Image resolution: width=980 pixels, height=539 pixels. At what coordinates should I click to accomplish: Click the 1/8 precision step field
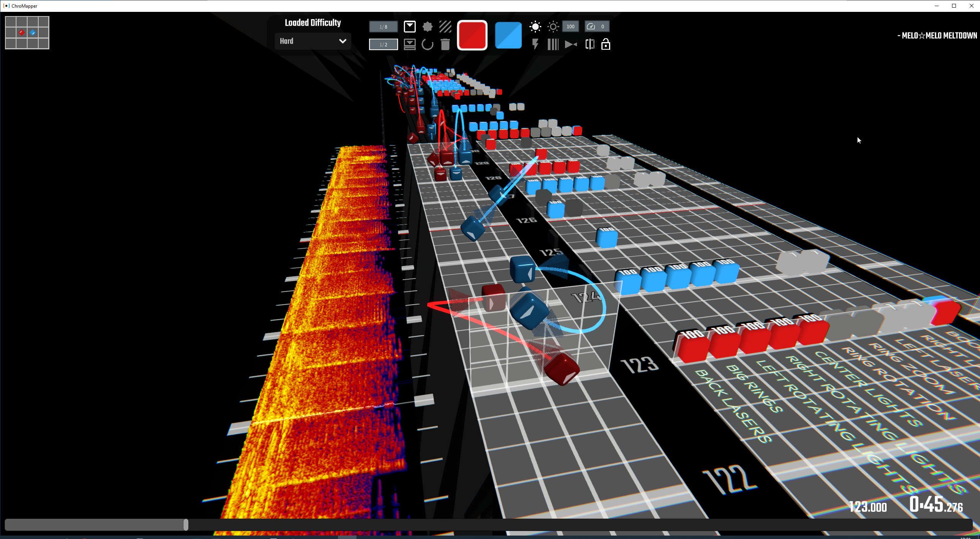(383, 27)
